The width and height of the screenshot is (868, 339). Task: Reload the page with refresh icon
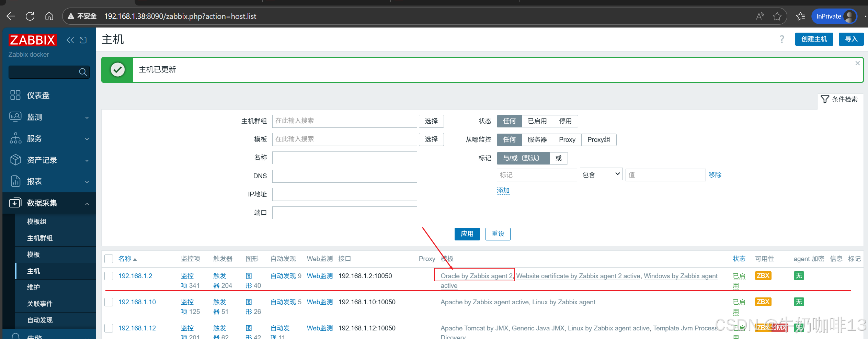30,16
